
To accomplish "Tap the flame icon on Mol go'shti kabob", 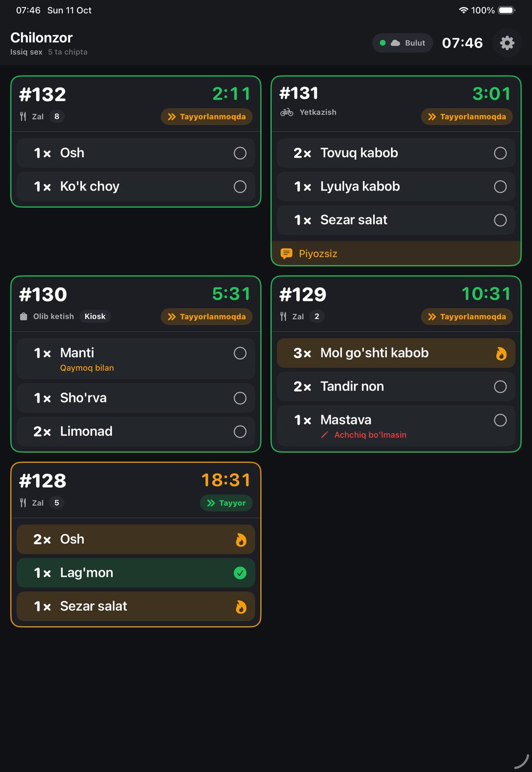I will coord(501,354).
